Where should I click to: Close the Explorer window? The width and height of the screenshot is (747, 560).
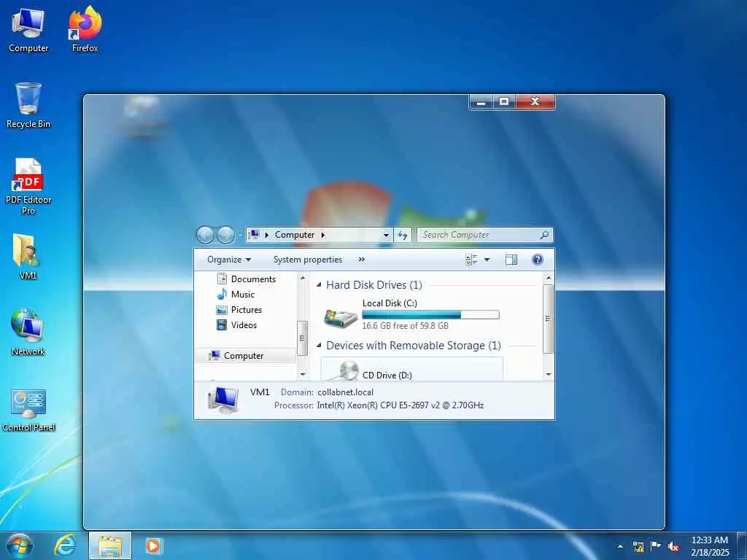pyautogui.click(x=535, y=101)
